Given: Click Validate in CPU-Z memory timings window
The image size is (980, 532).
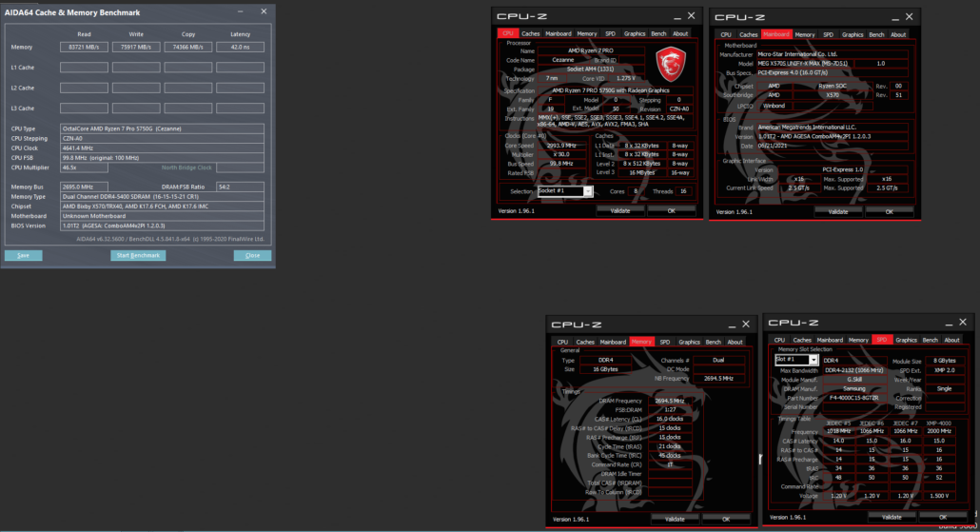Looking at the screenshot, I should tap(675, 519).
